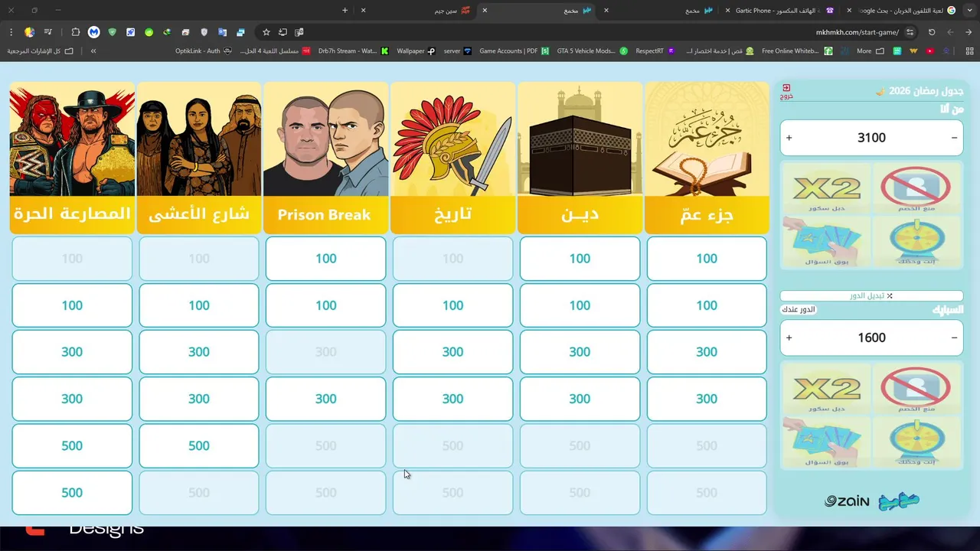Select the Prison Break category card
Screen dimensions: 980x551
click(x=325, y=158)
